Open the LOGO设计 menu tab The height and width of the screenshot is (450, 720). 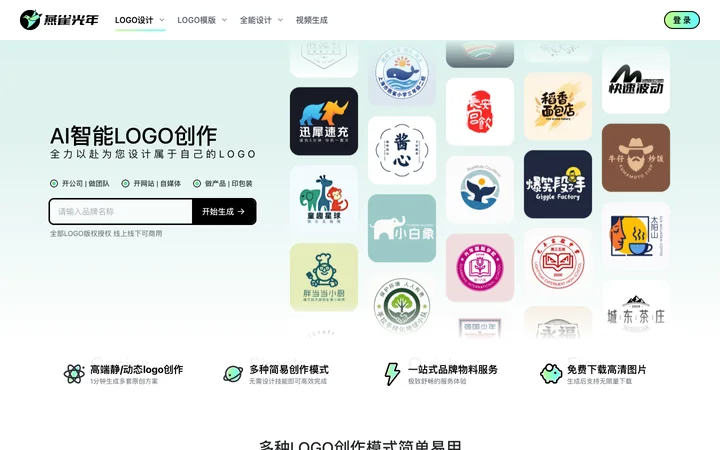(134, 20)
